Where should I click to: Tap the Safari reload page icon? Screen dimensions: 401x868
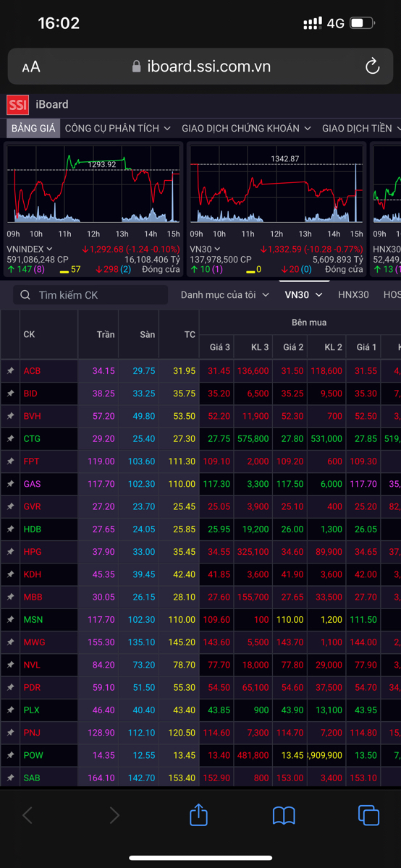coord(372,67)
